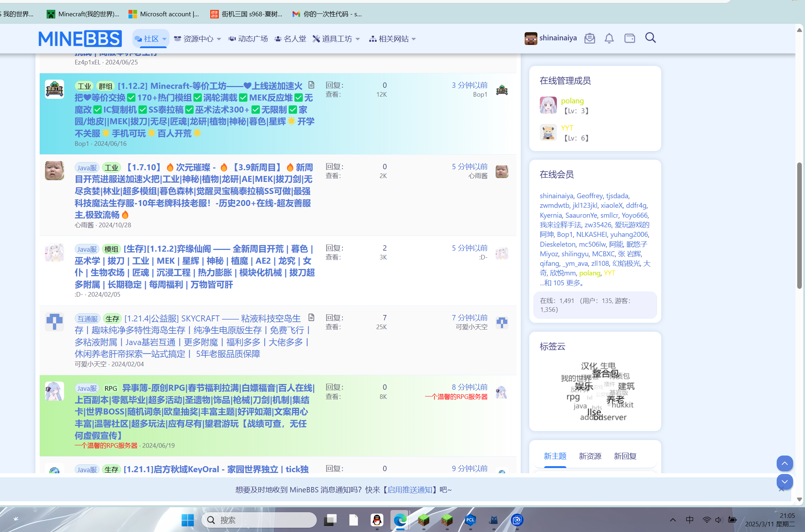Screen dimensions: 805x532
Task: Expand 资源中心 dropdown arrow
Action: 219,39
